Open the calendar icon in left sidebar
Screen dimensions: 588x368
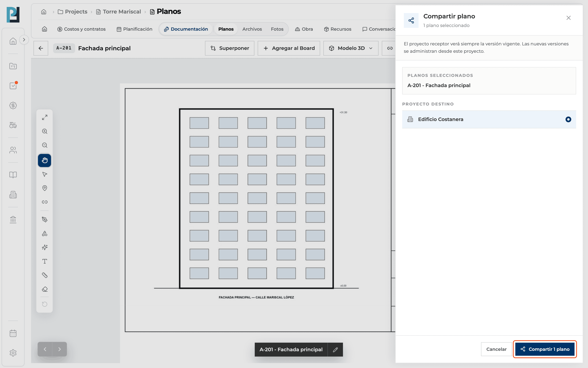[x=13, y=333]
